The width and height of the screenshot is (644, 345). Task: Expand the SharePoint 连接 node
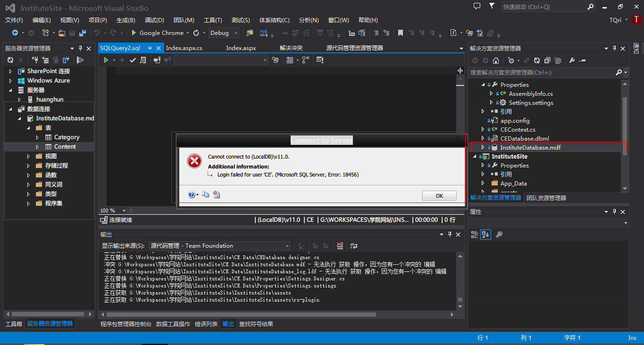(11, 71)
